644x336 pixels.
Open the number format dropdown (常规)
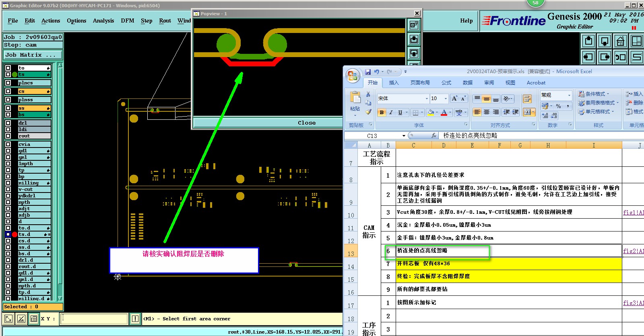[569, 95]
